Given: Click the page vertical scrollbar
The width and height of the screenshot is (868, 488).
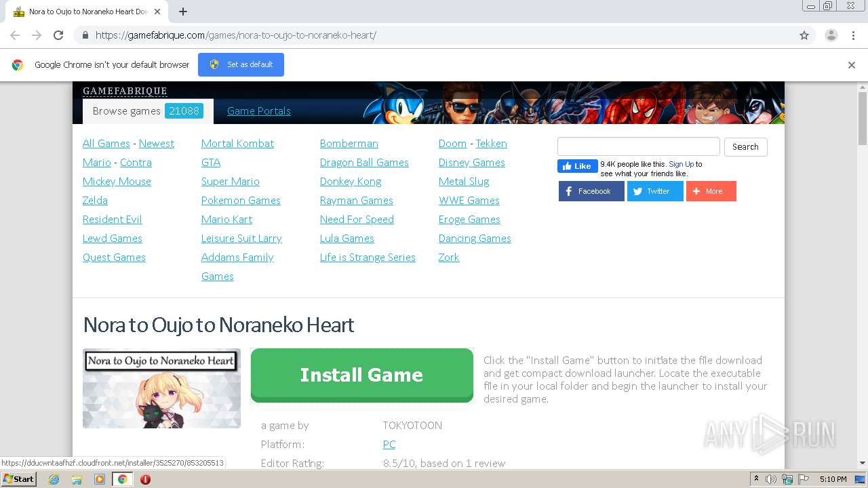Looking at the screenshot, I should click(863, 119).
